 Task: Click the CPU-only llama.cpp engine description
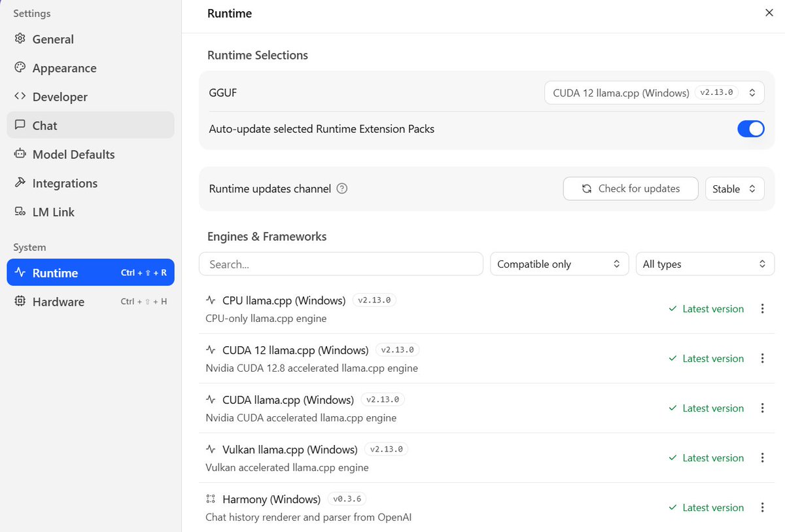266,318
